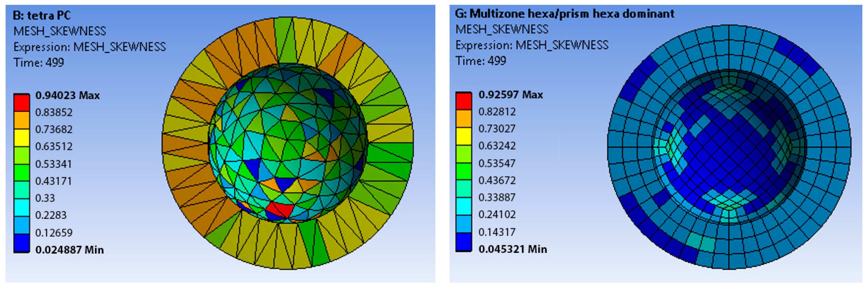Select the '0.33887' legend value
This screenshot has height=288, width=868.
(x=497, y=197)
